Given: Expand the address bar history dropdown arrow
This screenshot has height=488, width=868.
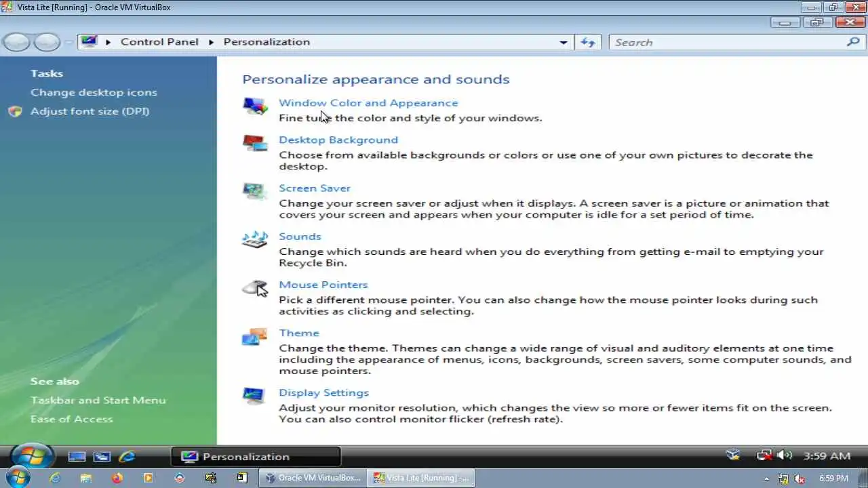Looking at the screenshot, I should click(x=564, y=42).
